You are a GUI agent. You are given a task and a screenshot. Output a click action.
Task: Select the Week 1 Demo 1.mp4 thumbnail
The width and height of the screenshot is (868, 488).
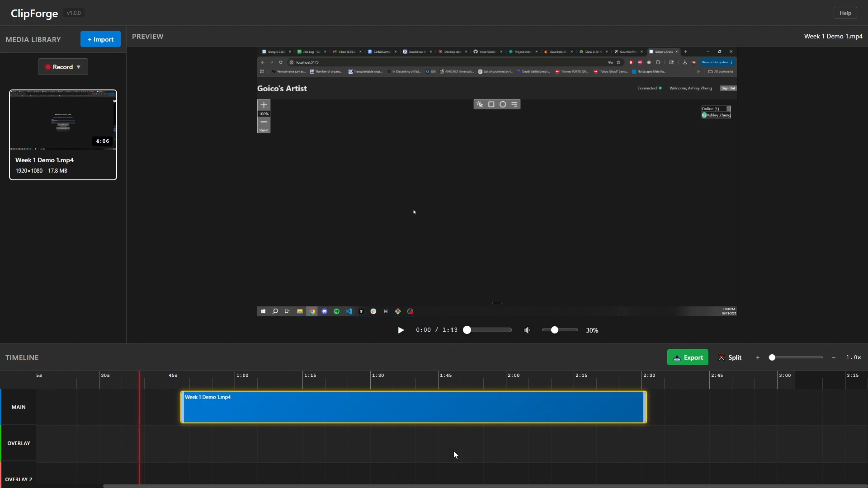click(x=62, y=120)
